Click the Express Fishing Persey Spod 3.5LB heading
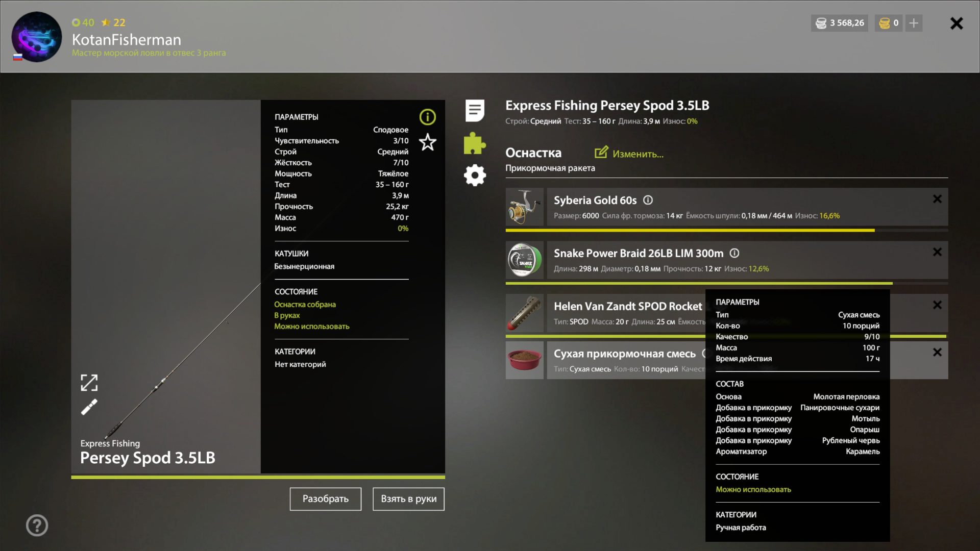The image size is (980, 551). (607, 106)
